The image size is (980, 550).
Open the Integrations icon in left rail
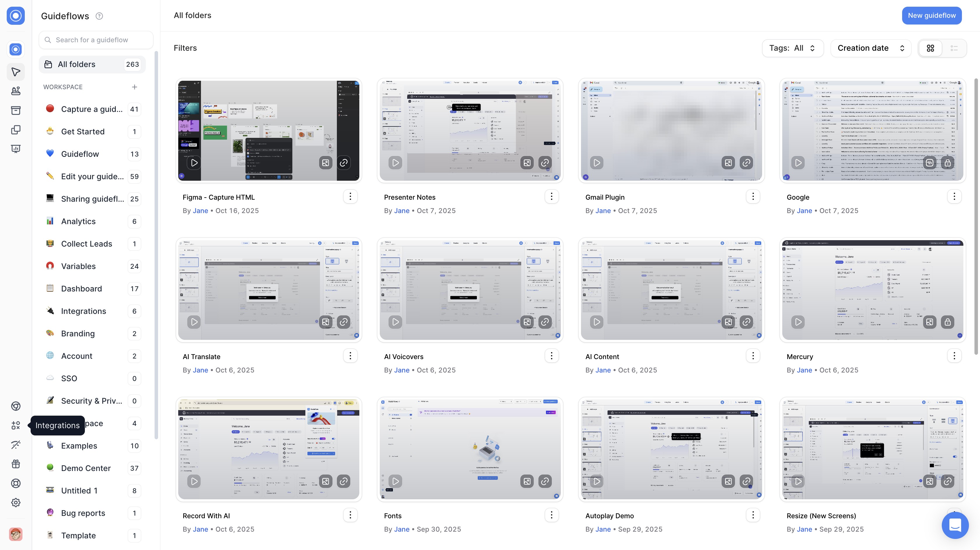click(x=15, y=425)
